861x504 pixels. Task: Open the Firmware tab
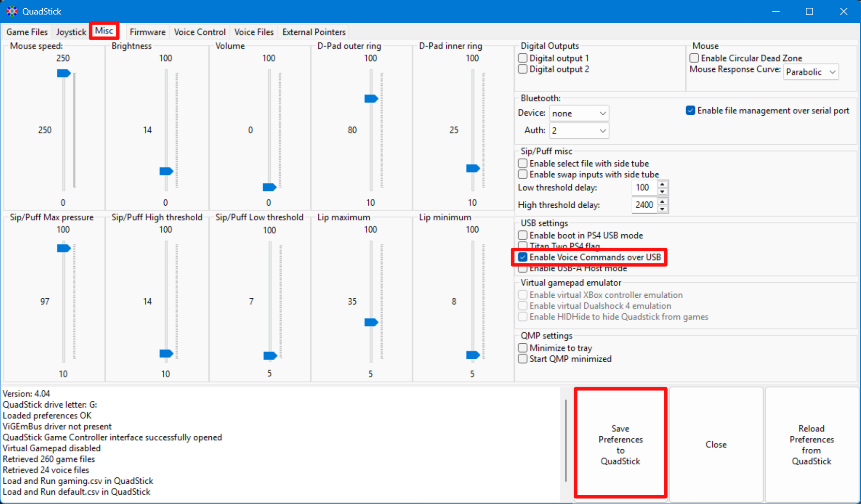tap(147, 32)
